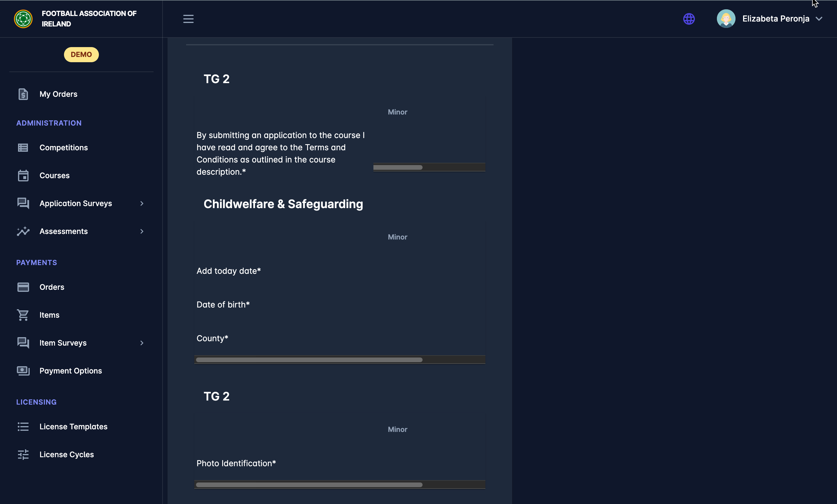
Task: Click the hamburger menu icon
Action: 188,19
